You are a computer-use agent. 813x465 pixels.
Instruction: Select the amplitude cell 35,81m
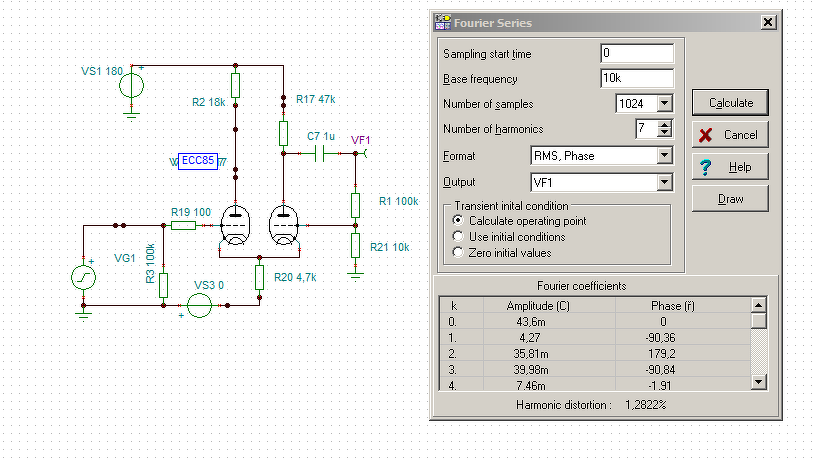(530, 354)
